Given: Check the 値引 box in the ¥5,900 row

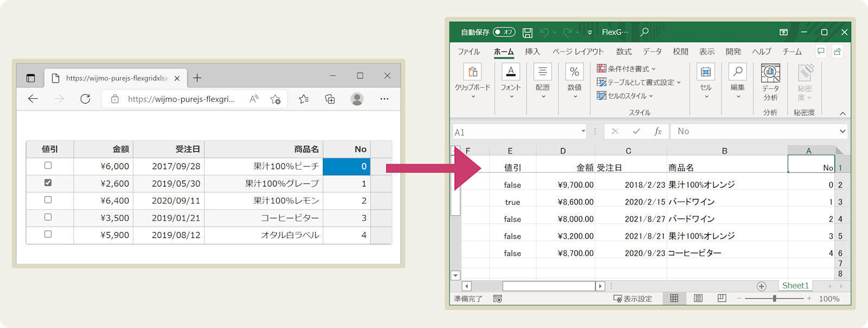Looking at the screenshot, I should [x=48, y=234].
